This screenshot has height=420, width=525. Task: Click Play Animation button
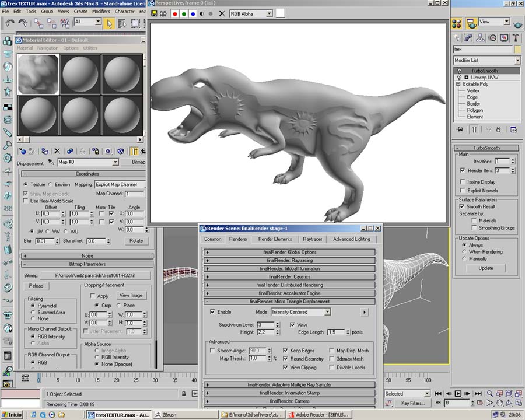click(458, 394)
